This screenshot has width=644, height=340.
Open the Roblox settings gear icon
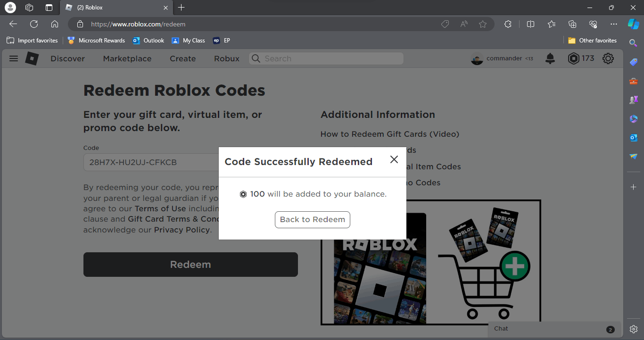coord(608,58)
